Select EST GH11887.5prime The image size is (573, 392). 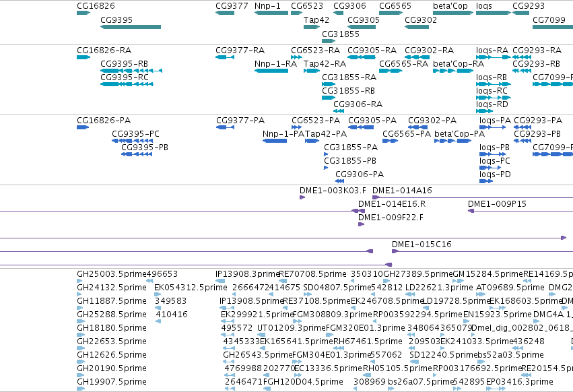click(x=112, y=301)
